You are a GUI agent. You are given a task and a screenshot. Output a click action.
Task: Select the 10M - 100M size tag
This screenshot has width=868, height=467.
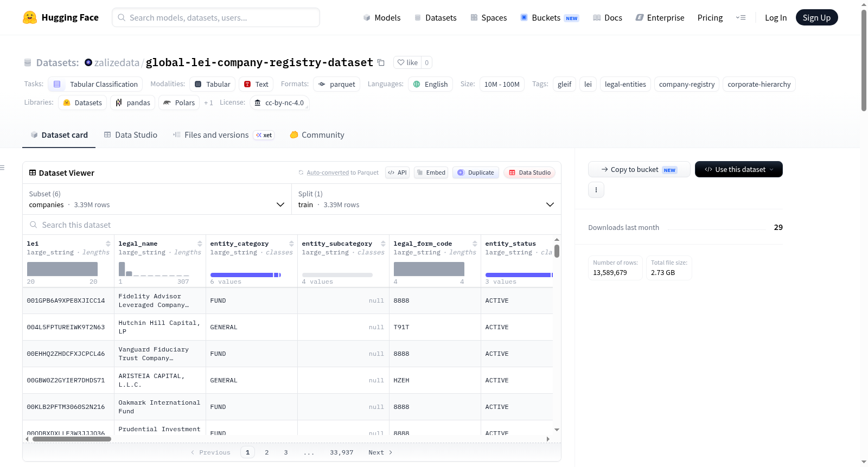(x=502, y=84)
